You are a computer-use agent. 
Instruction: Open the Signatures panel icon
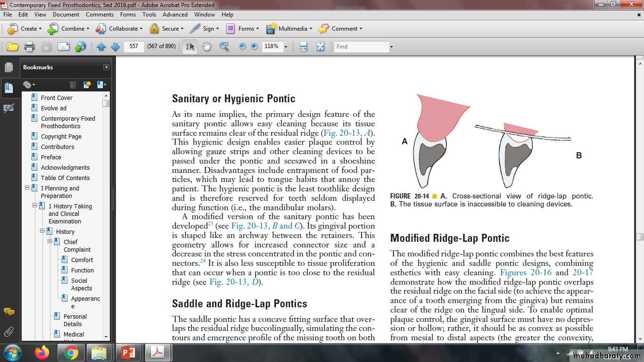(8, 108)
